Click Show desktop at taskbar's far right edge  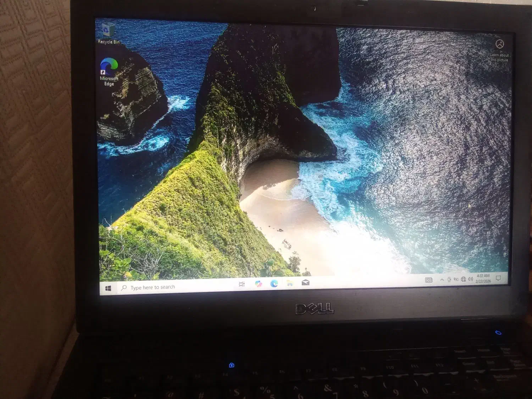click(508, 278)
